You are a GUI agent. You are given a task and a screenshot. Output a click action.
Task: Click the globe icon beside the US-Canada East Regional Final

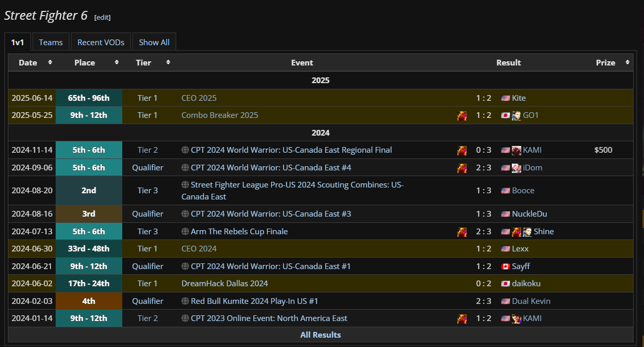(185, 150)
